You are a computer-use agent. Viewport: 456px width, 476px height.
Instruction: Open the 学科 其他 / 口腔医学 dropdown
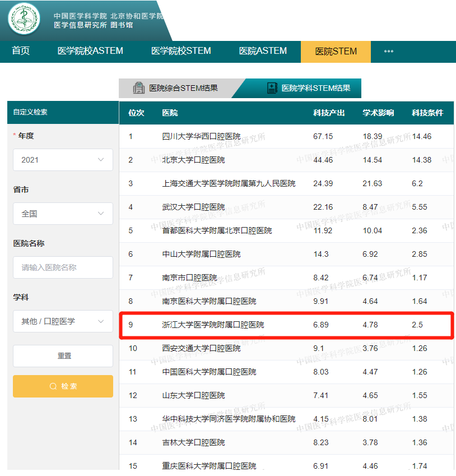[63, 321]
